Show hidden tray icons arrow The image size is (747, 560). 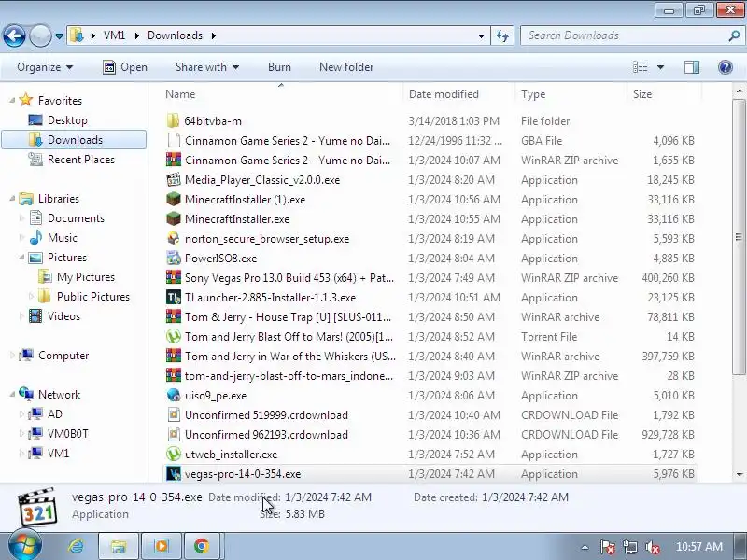(x=585, y=547)
